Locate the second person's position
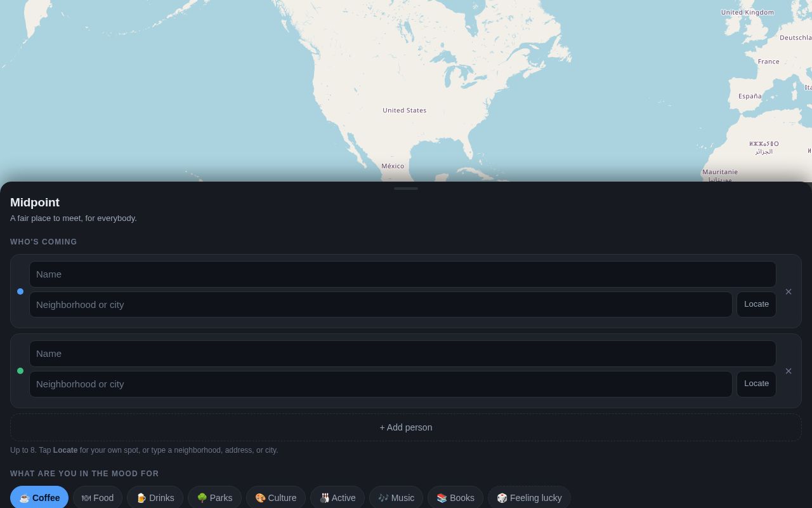This screenshot has height=508, width=812. (x=756, y=384)
